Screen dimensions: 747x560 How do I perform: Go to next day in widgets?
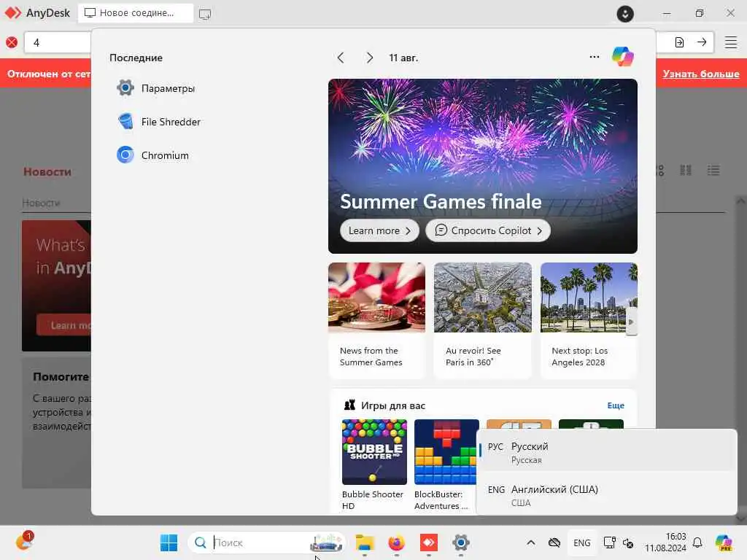[370, 58]
